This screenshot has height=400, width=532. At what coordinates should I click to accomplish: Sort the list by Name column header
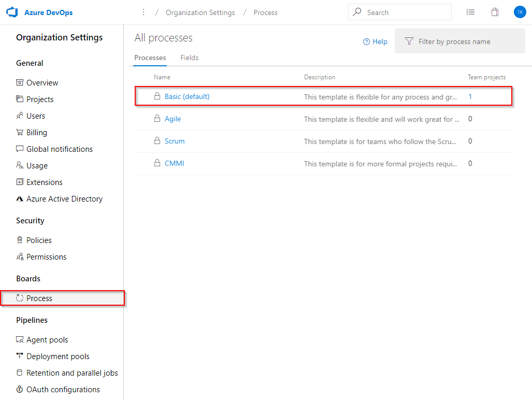point(162,77)
